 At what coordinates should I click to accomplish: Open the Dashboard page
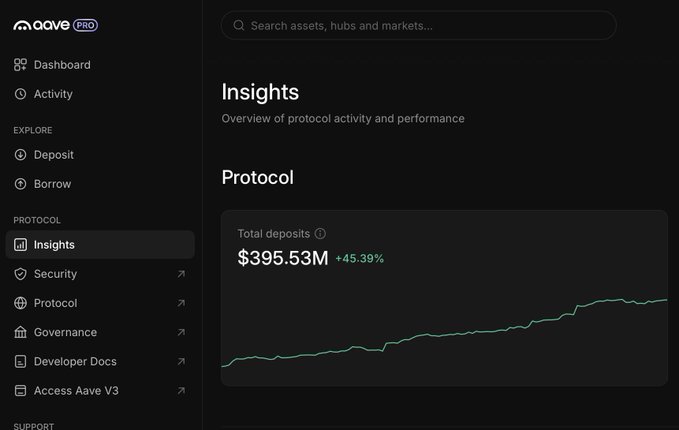click(x=100, y=65)
